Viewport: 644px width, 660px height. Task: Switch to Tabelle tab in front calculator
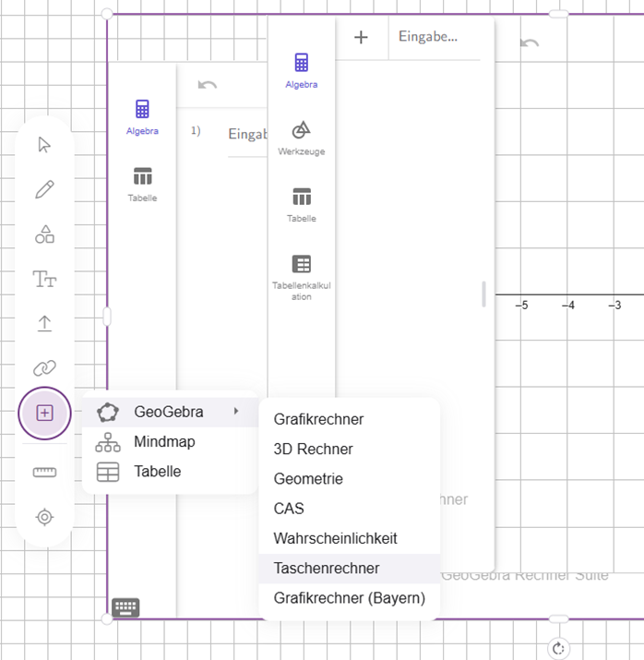click(x=301, y=205)
